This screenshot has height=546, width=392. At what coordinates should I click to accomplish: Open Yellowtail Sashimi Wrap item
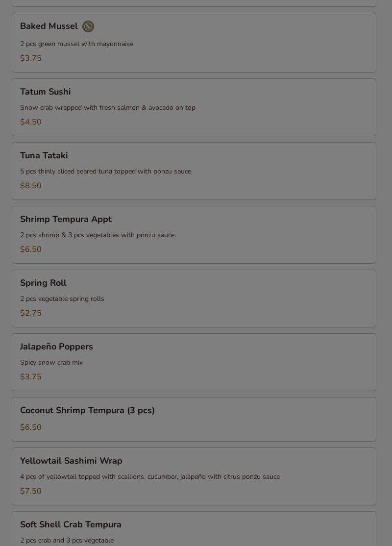(194, 476)
